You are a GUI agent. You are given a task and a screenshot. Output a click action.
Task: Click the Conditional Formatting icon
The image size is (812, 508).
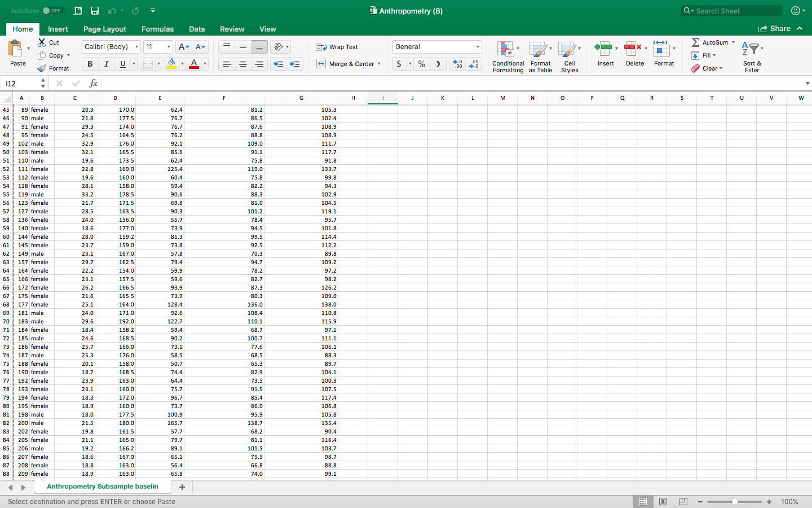pos(507,56)
